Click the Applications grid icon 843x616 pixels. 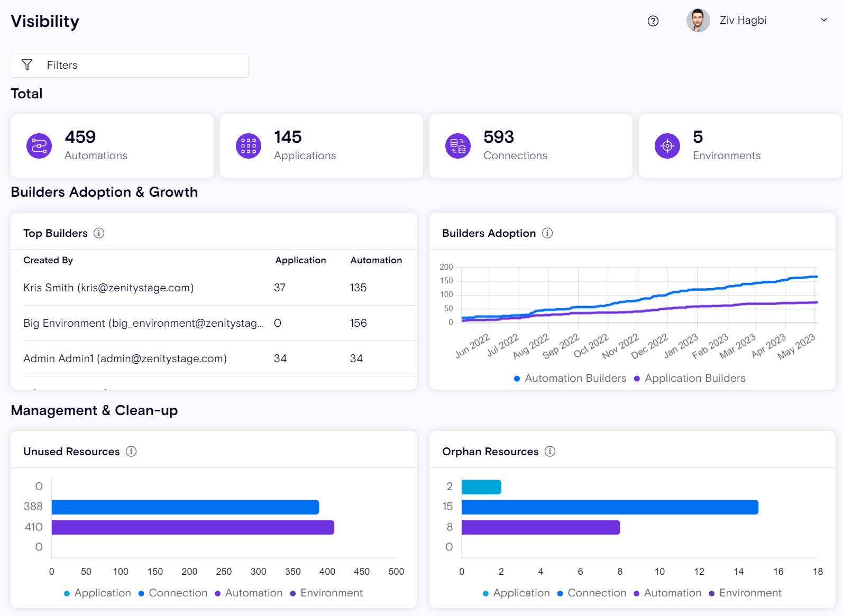coord(248,146)
